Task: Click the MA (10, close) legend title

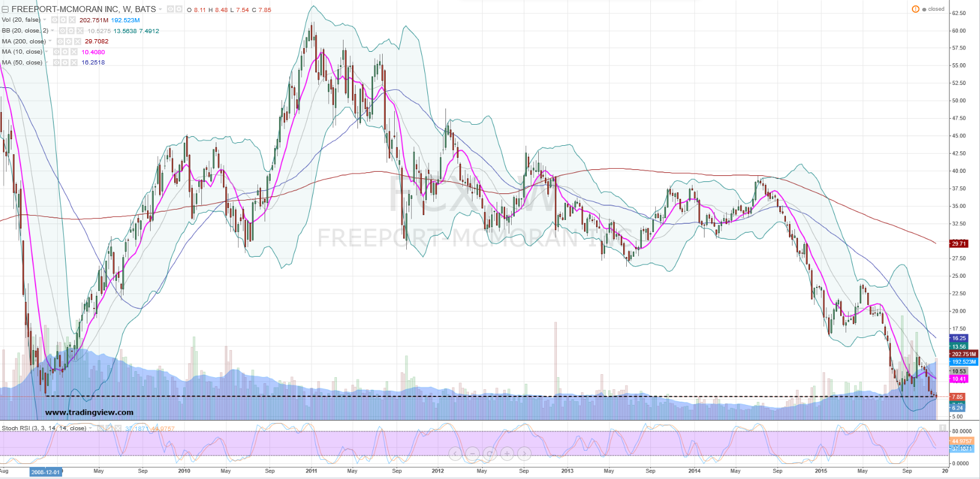Action: [x=22, y=52]
